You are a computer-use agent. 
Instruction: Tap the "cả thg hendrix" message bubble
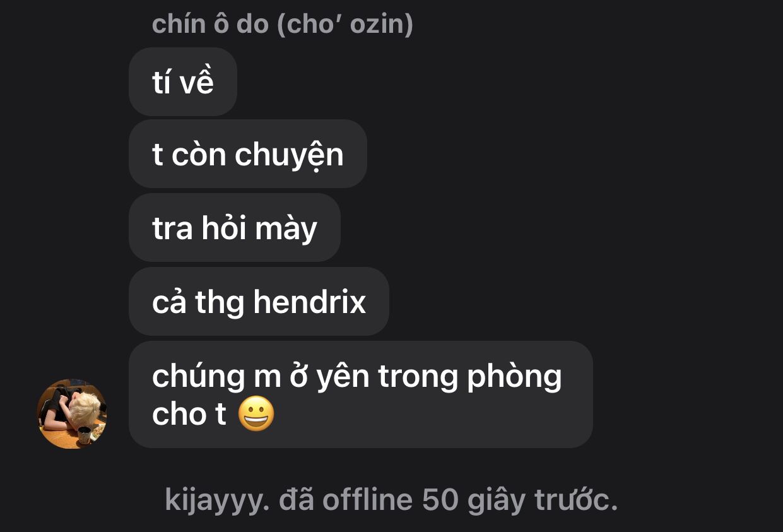[259, 302]
